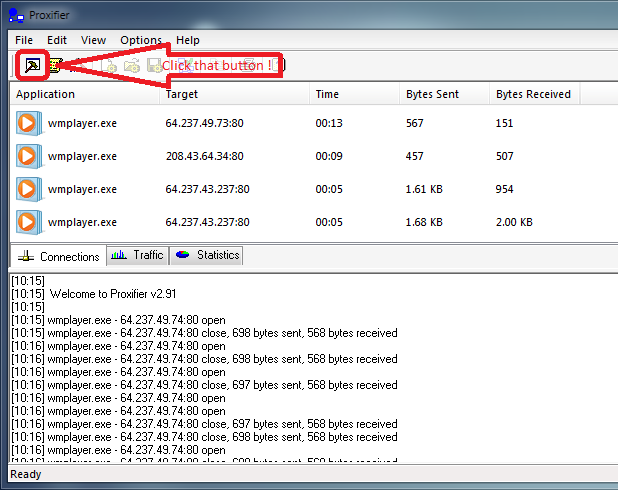The image size is (618, 490).
Task: Sort by the Application column header
Action: (x=85, y=94)
